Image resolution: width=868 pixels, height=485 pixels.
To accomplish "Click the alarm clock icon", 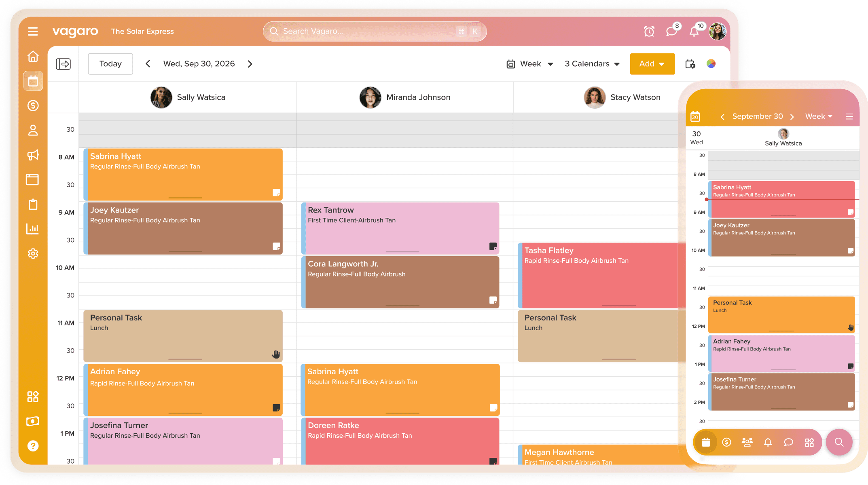I will tap(649, 32).
